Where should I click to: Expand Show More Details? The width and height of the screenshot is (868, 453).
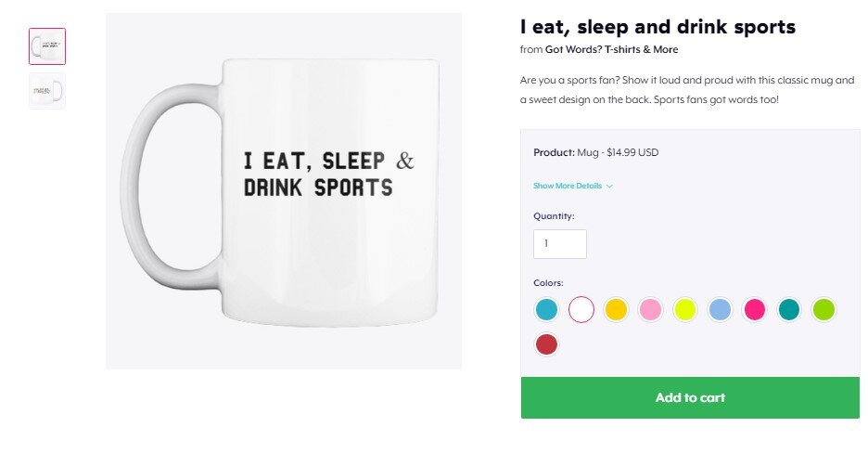tap(568, 186)
